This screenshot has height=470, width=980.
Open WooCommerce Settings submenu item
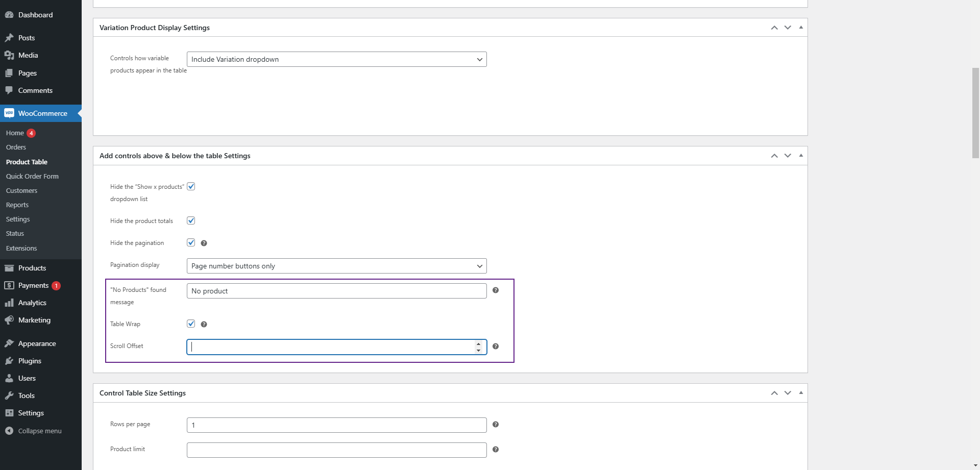[x=18, y=219]
